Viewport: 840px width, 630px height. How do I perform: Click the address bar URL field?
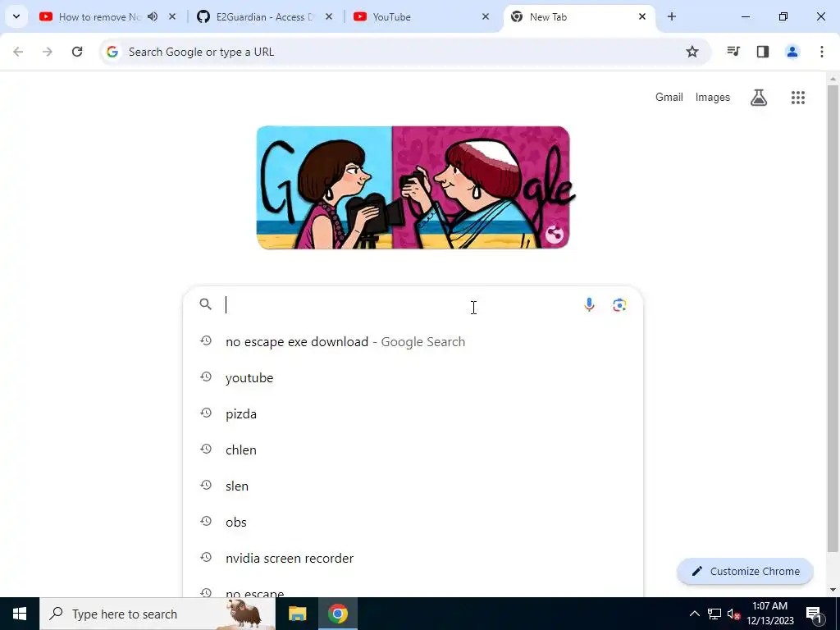[x=405, y=52]
